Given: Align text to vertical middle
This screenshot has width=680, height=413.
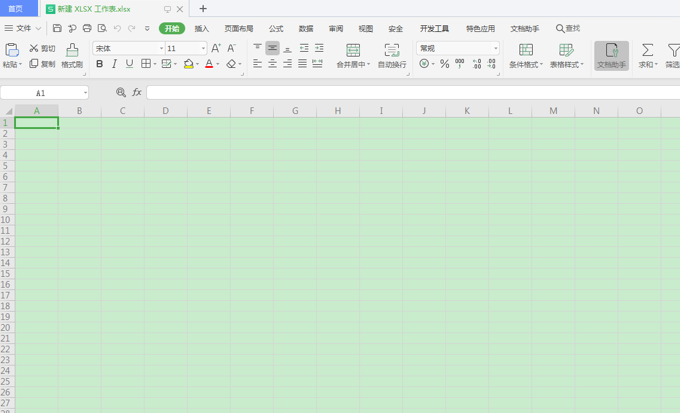Looking at the screenshot, I should [272, 48].
